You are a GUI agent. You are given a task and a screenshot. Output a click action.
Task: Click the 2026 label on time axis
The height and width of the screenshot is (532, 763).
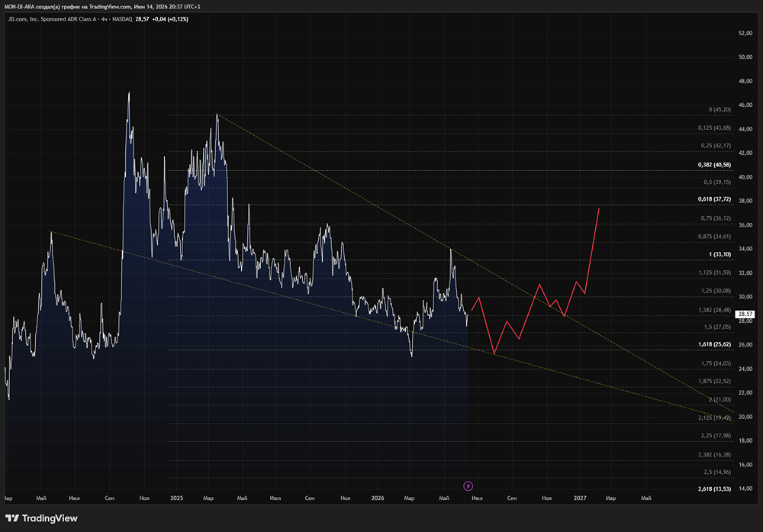pyautogui.click(x=378, y=498)
